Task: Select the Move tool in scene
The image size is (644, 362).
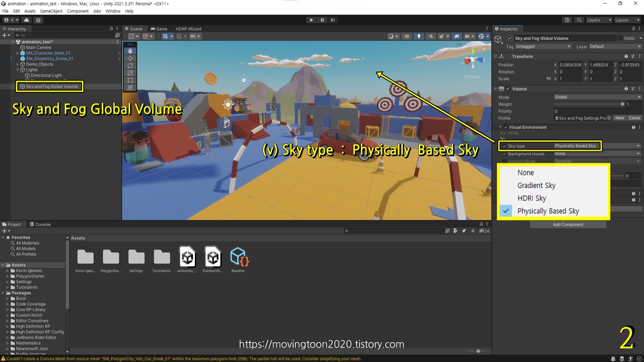Action: [x=130, y=58]
